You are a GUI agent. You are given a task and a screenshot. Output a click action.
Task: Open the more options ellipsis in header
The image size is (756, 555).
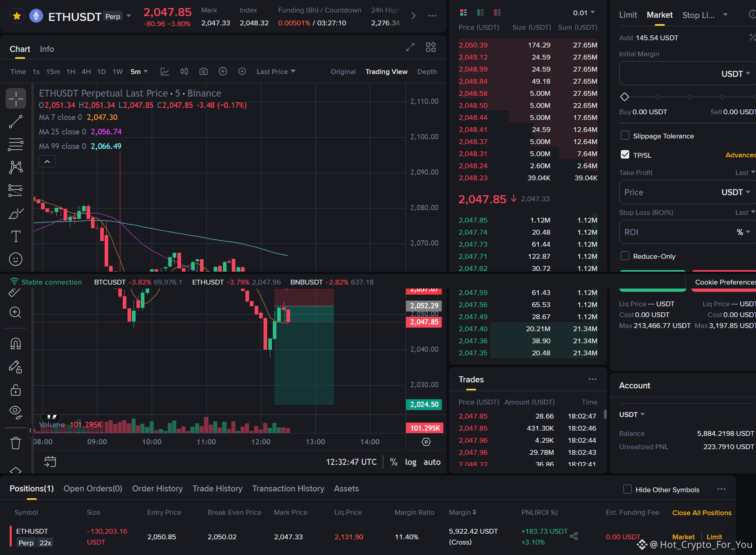[x=432, y=16]
